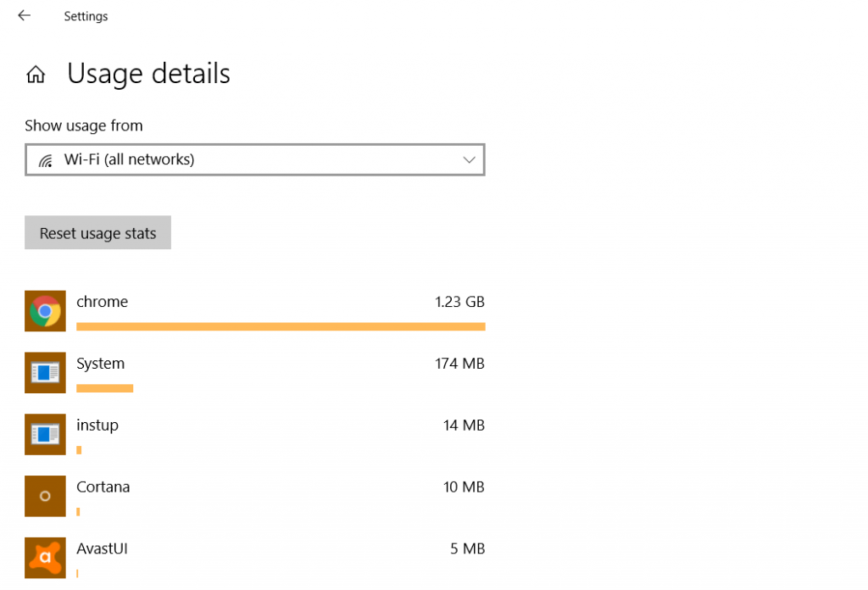Click the Reset usage stats button
The height and width of the screenshot is (590, 868).
[x=98, y=232]
